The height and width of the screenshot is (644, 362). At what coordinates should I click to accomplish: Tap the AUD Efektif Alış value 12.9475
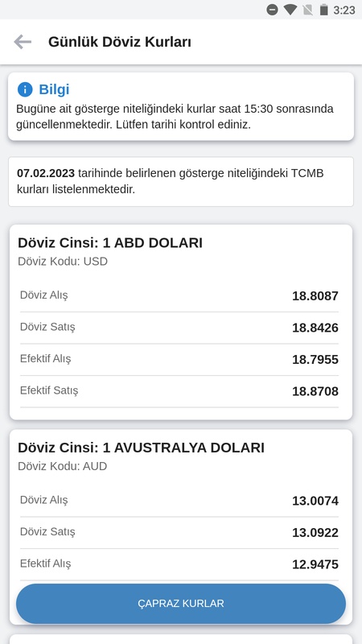coord(315,564)
